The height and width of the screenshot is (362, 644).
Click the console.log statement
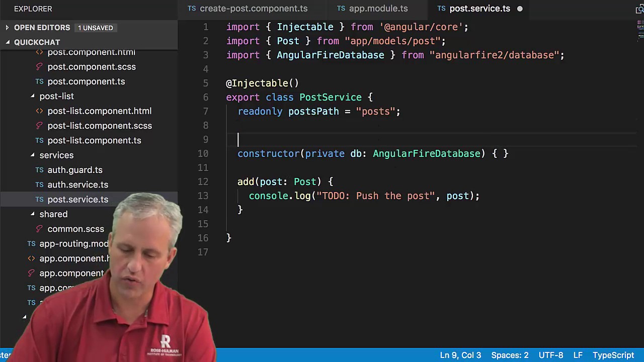(364, 196)
